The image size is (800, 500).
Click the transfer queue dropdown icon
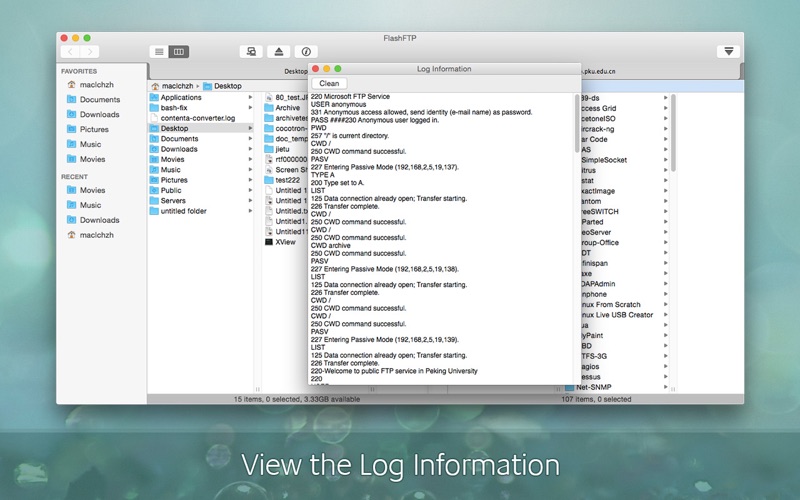pos(729,52)
